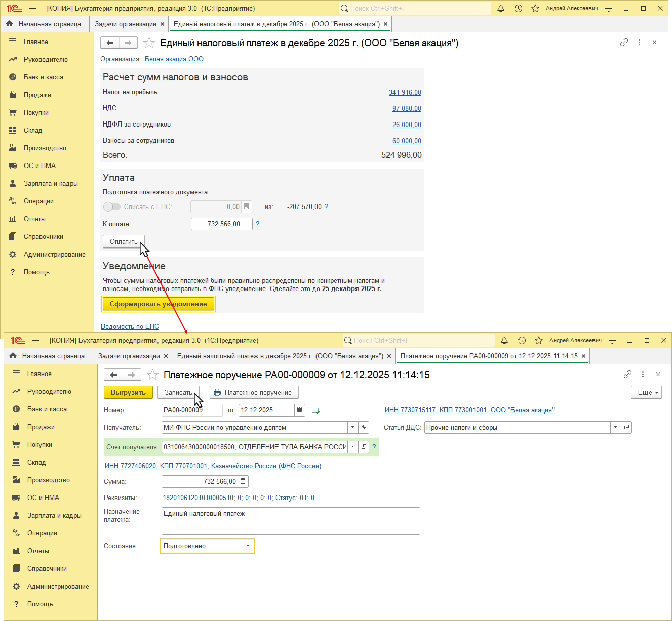Click the Записать button
The width and height of the screenshot is (672, 621).
pyautogui.click(x=178, y=392)
